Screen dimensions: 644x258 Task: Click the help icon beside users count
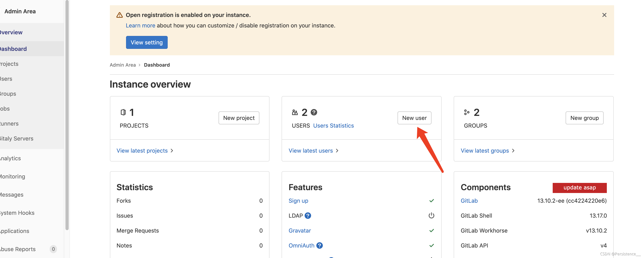314,112
